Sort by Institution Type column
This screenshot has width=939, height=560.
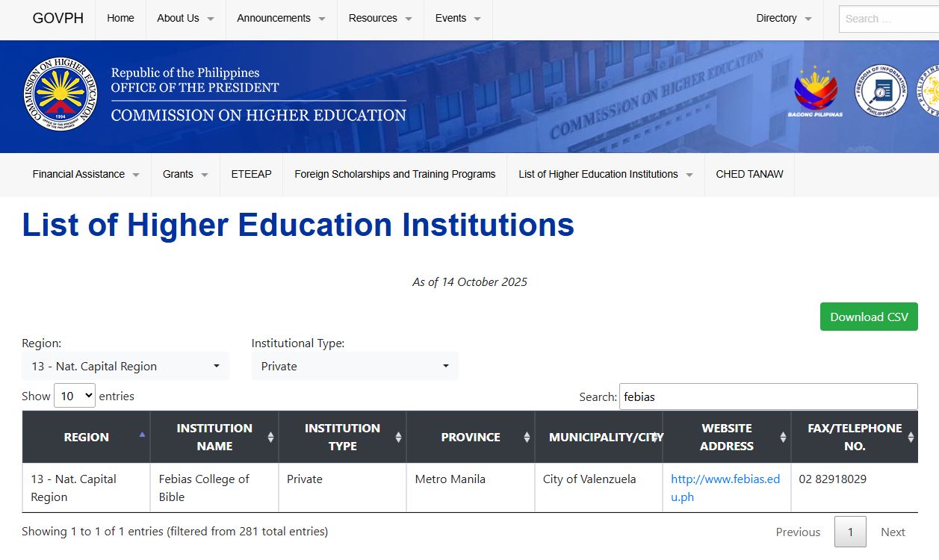coord(342,437)
